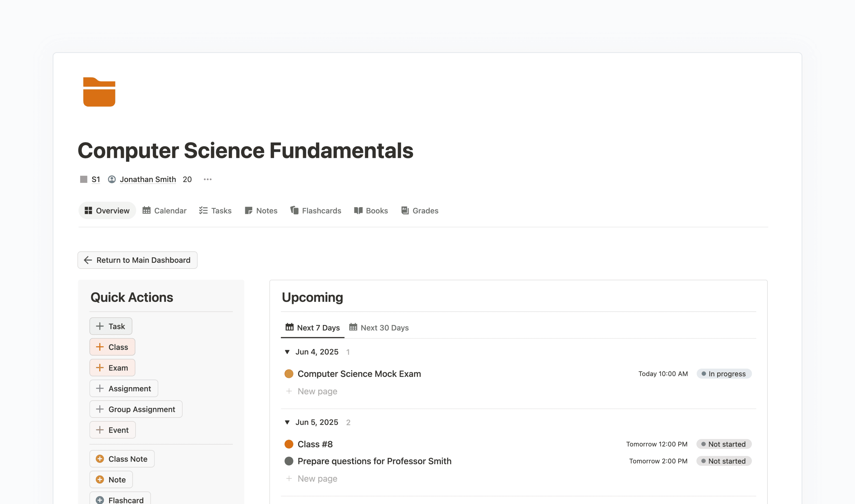The height and width of the screenshot is (504, 855).
Task: Click the orange dot beside Computer Science Mock Exam
Action: click(x=289, y=374)
